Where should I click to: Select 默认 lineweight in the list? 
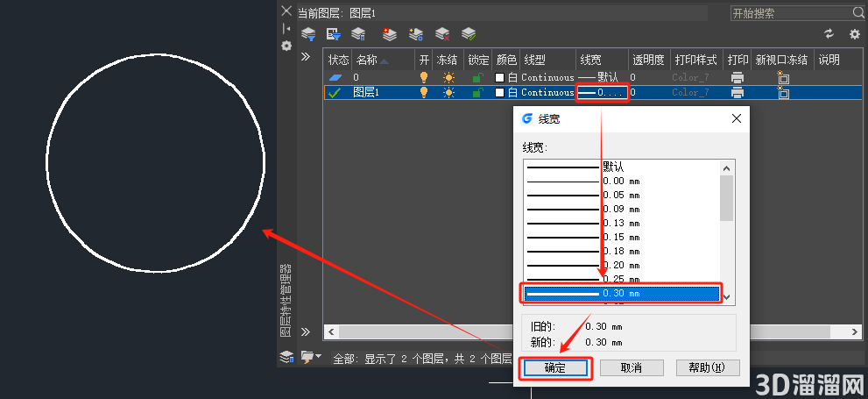coord(622,167)
